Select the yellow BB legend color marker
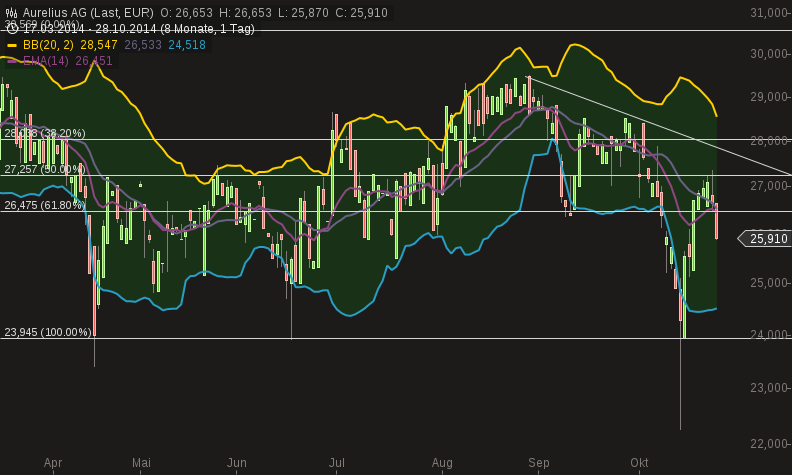 point(11,46)
